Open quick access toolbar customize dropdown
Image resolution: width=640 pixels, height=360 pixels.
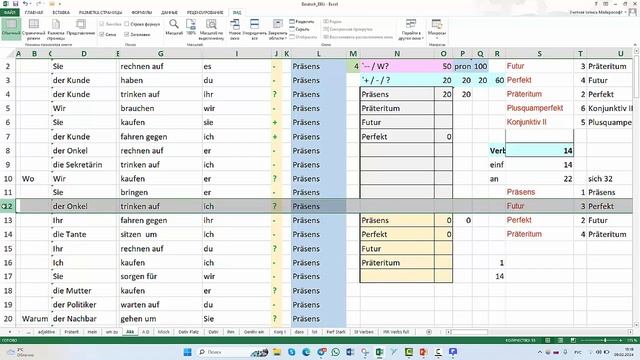click(x=60, y=4)
